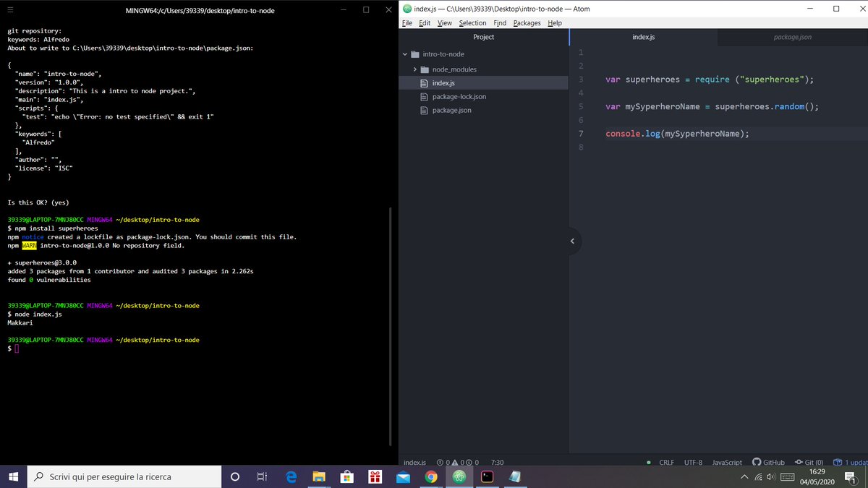Open Task View from the taskbar
Viewport: 868px width, 488px height.
pos(263,476)
